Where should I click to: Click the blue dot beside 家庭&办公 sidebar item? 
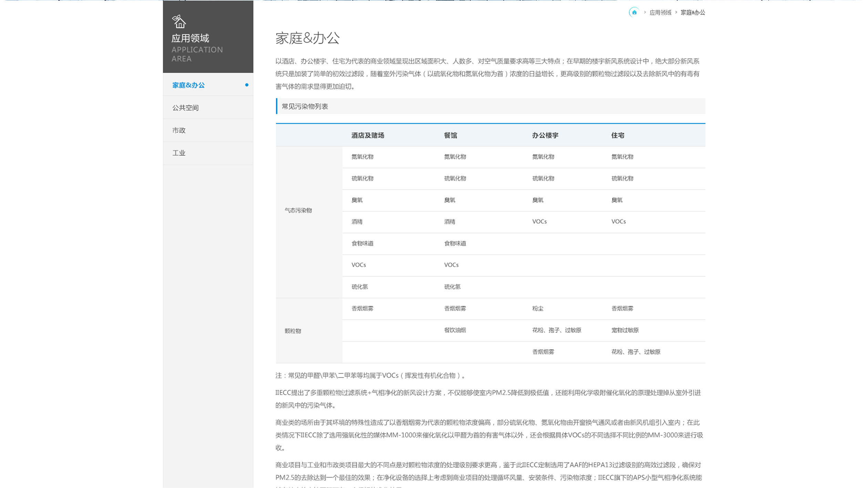[247, 85]
